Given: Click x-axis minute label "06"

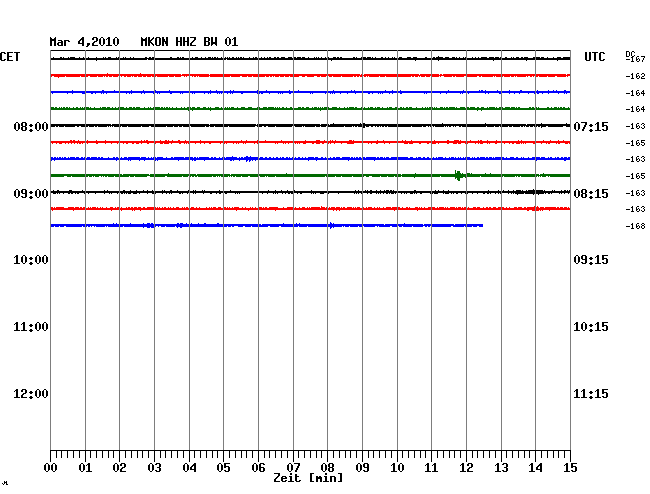Looking at the screenshot, I should pos(258,468).
